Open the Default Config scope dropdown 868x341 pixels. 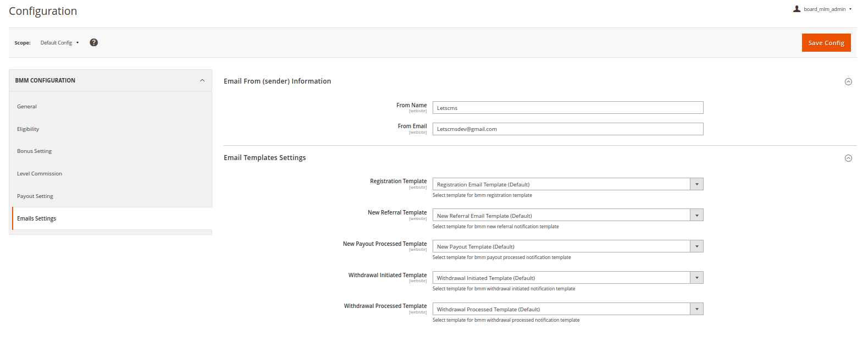pyautogui.click(x=59, y=43)
